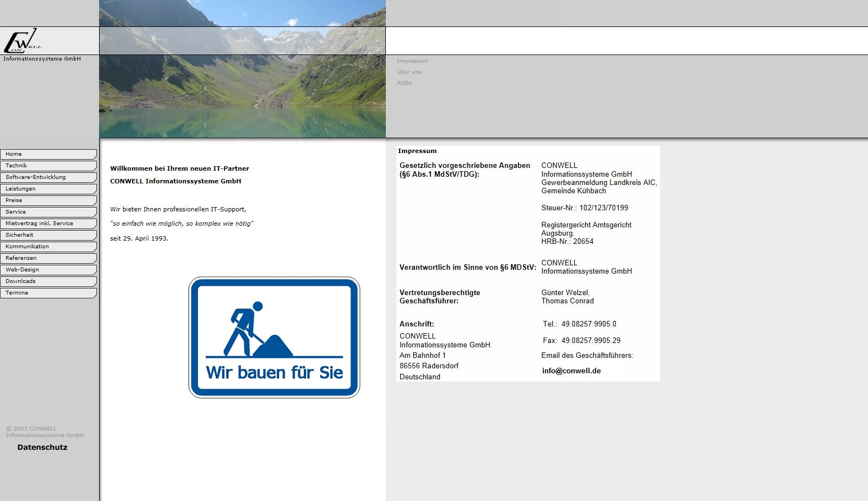Click fax number 49.08257.9905.29

pos(591,340)
